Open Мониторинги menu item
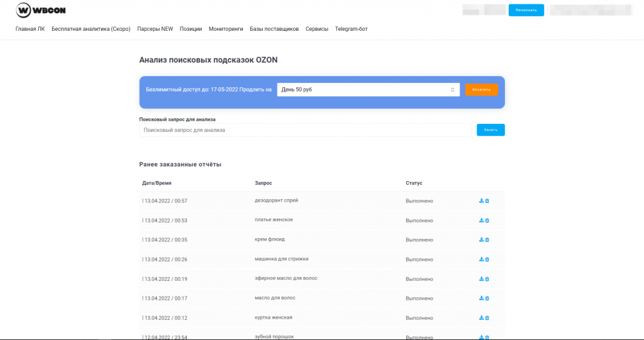 pyautogui.click(x=226, y=29)
